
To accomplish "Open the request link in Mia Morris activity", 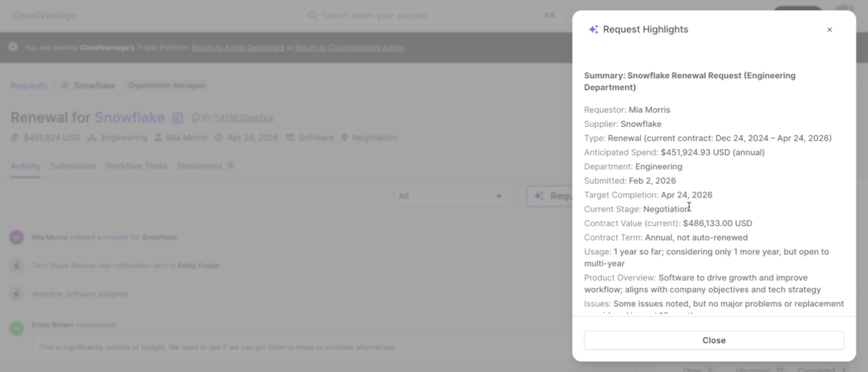I will (116, 237).
